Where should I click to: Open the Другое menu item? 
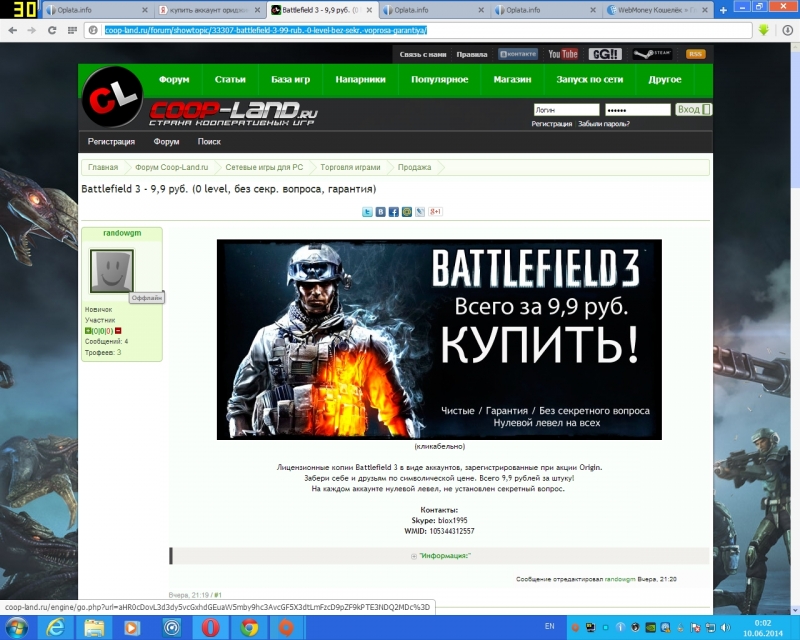coord(665,80)
